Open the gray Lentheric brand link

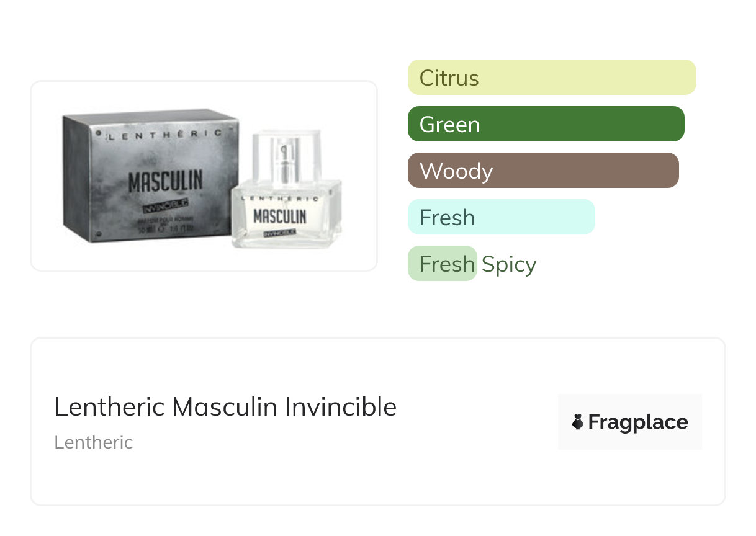coord(94,442)
